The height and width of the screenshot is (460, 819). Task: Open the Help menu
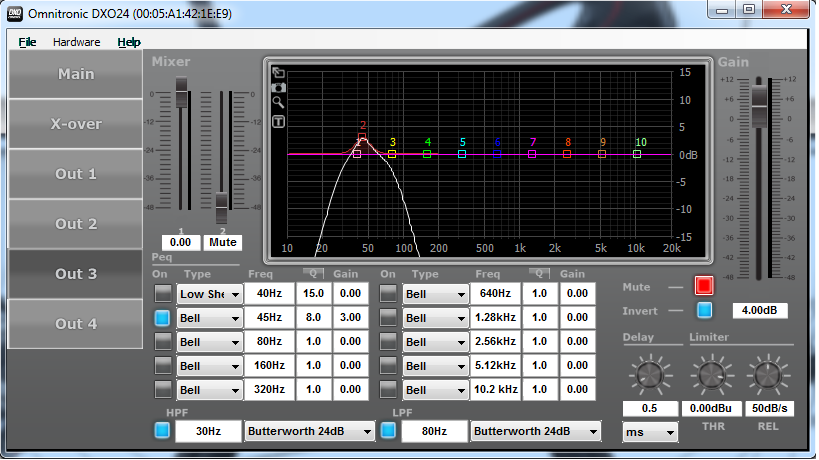click(128, 42)
